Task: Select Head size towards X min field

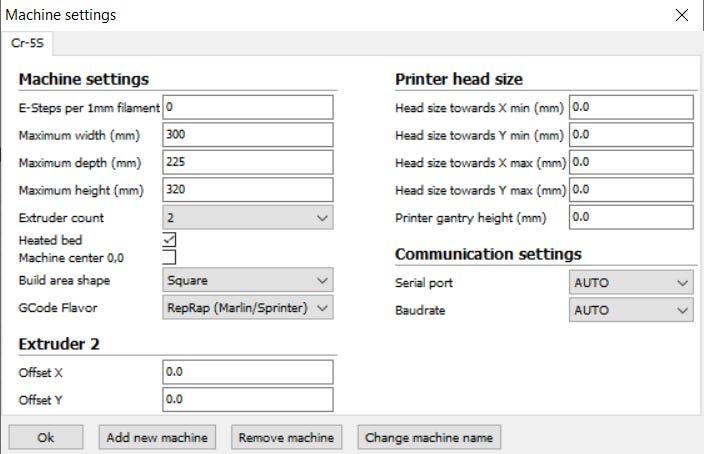Action: pos(630,107)
